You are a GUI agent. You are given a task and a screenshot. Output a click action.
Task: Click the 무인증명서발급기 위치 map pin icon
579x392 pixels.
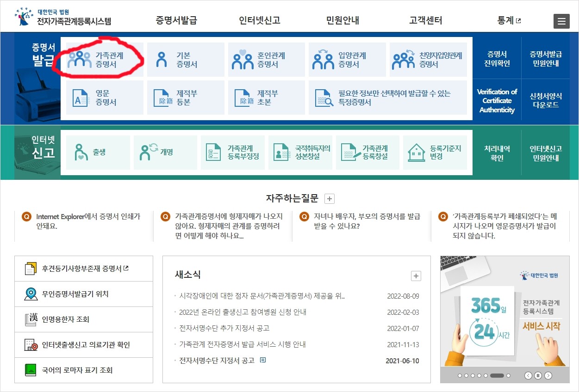[31, 294]
